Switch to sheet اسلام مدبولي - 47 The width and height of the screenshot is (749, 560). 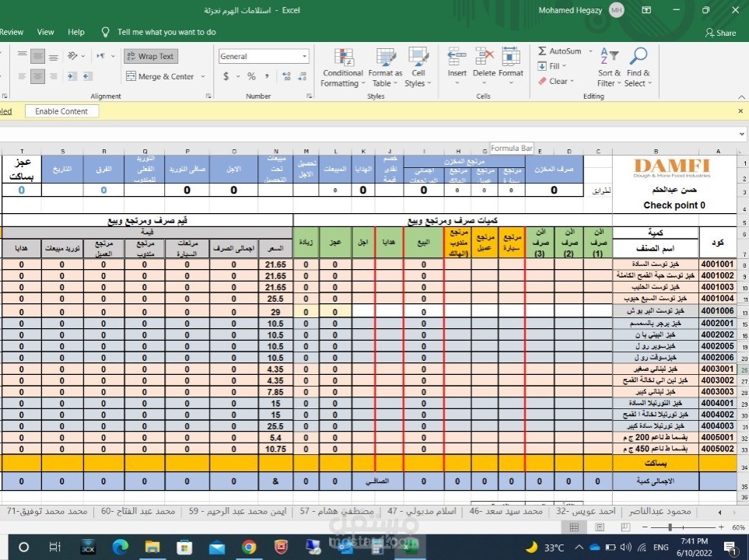[422, 511]
